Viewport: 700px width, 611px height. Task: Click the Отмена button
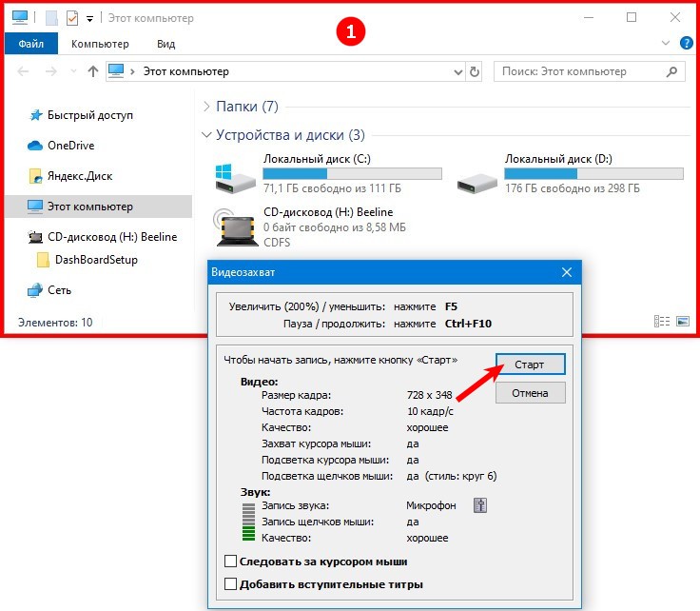[530, 393]
